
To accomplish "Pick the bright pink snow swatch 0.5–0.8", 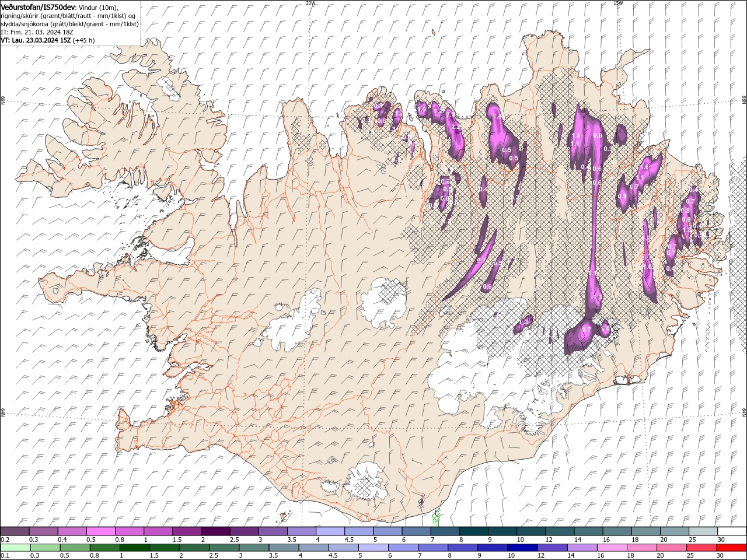I will pos(100,531).
